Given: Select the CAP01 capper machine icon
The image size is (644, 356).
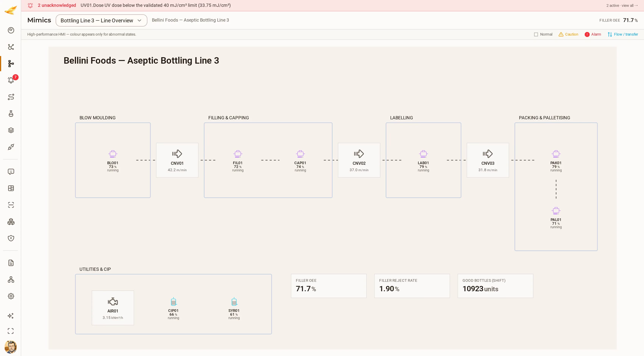Looking at the screenshot, I should pyautogui.click(x=300, y=154).
